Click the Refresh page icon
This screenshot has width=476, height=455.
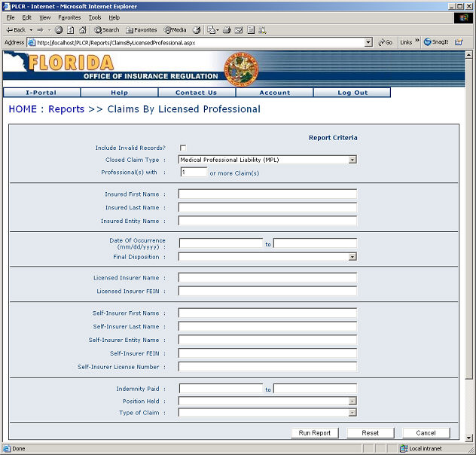[70, 30]
